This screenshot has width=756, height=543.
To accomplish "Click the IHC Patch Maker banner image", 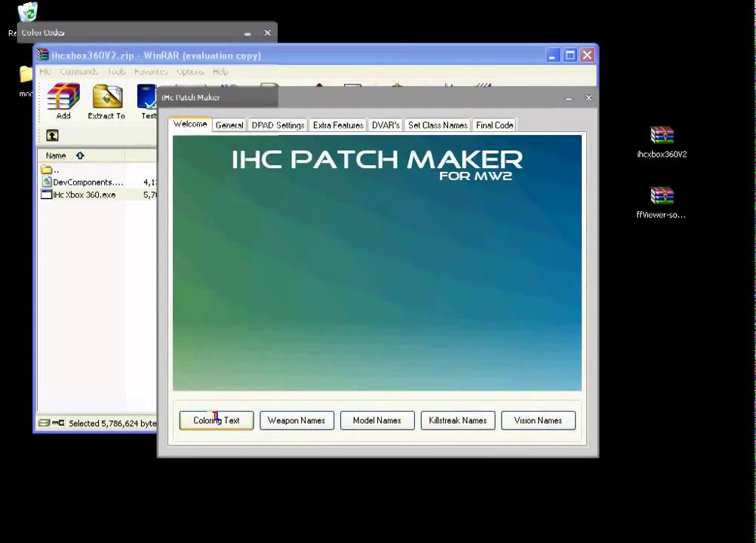I will [377, 262].
